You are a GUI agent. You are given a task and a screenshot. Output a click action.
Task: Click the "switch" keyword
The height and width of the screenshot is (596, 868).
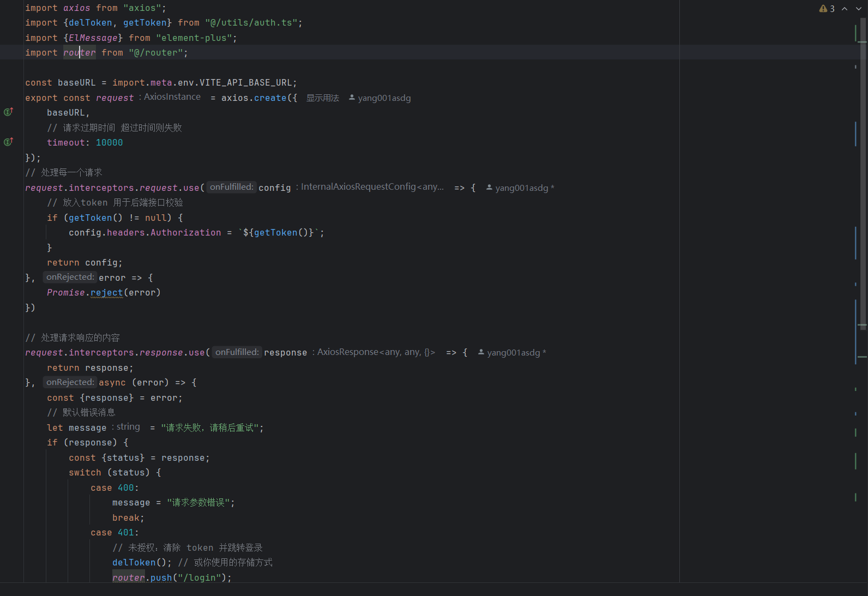tap(85, 473)
